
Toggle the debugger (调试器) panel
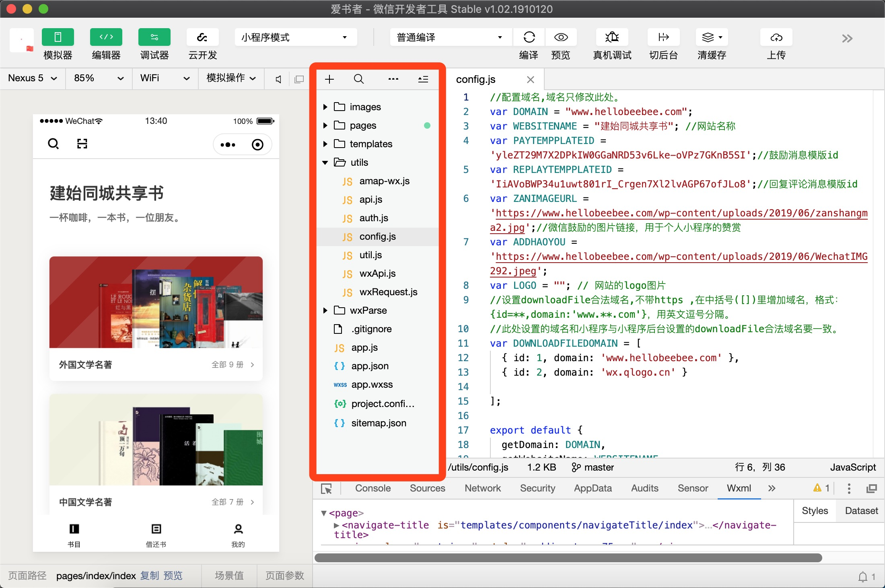(154, 37)
